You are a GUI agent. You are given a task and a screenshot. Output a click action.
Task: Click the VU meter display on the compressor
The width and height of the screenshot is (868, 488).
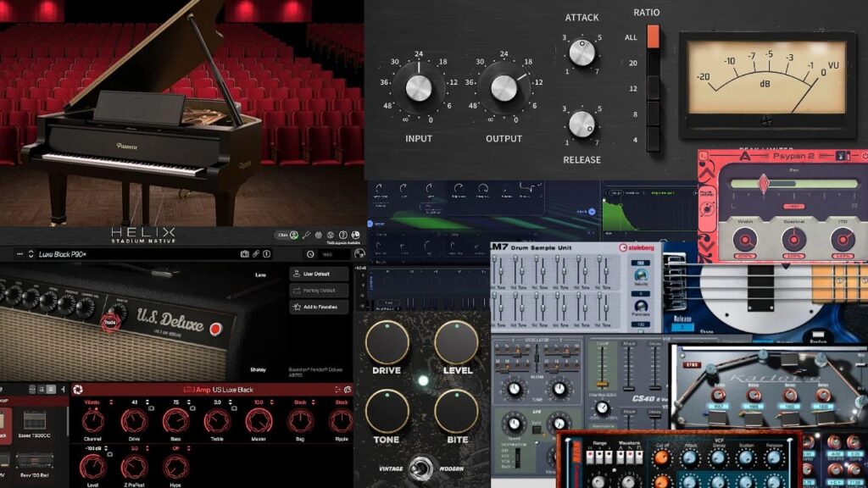[x=766, y=78]
